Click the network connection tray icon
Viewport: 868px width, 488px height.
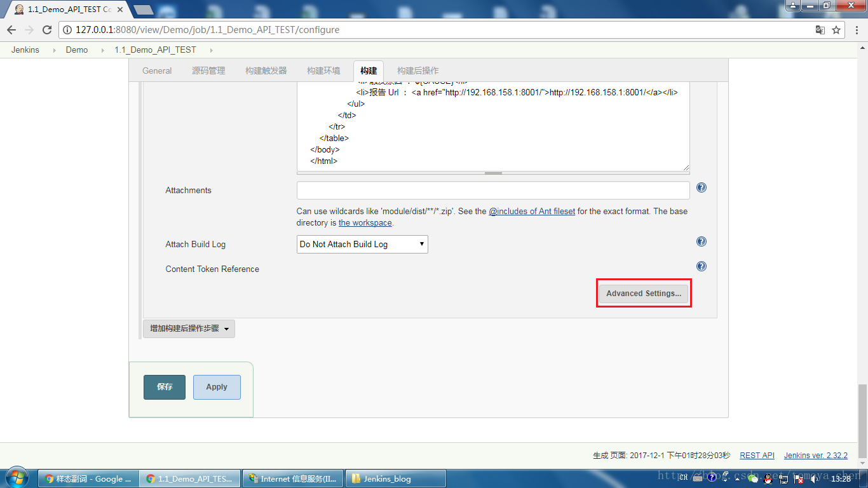pos(784,478)
